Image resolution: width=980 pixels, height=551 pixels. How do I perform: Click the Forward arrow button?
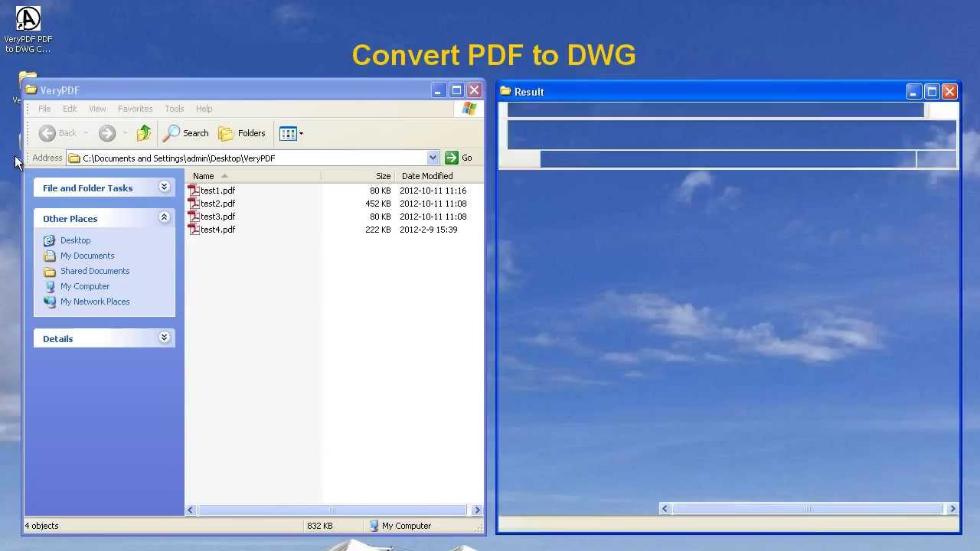107,133
